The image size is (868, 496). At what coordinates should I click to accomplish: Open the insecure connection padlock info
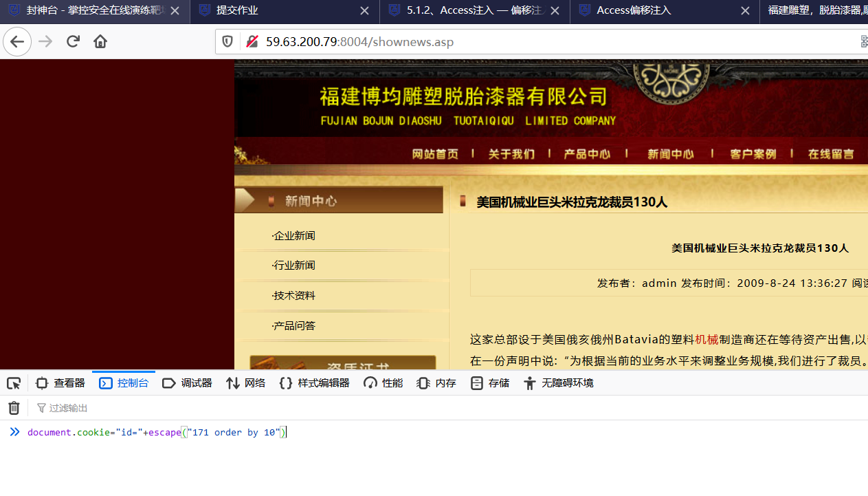pyautogui.click(x=252, y=42)
